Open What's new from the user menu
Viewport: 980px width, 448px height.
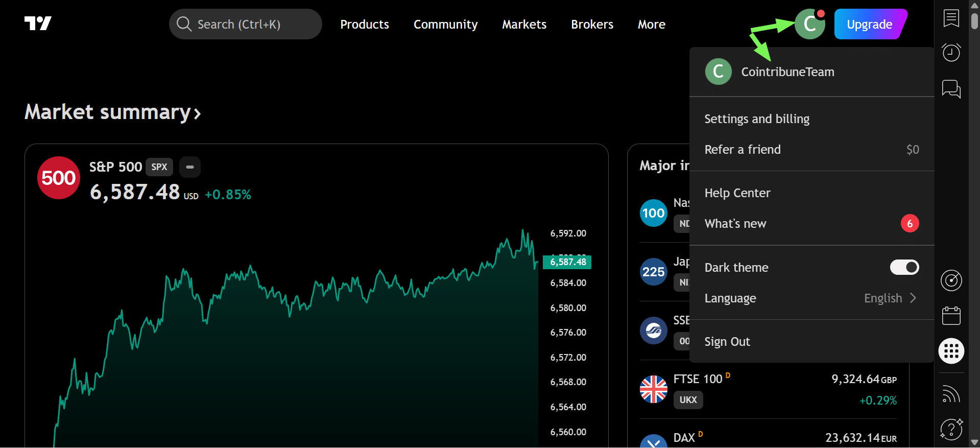pyautogui.click(x=735, y=224)
